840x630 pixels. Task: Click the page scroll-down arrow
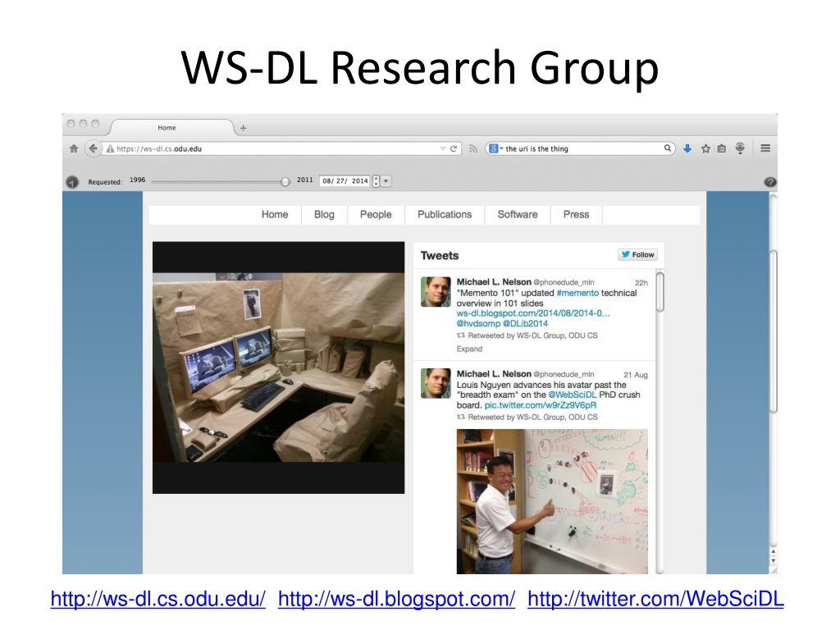click(773, 561)
